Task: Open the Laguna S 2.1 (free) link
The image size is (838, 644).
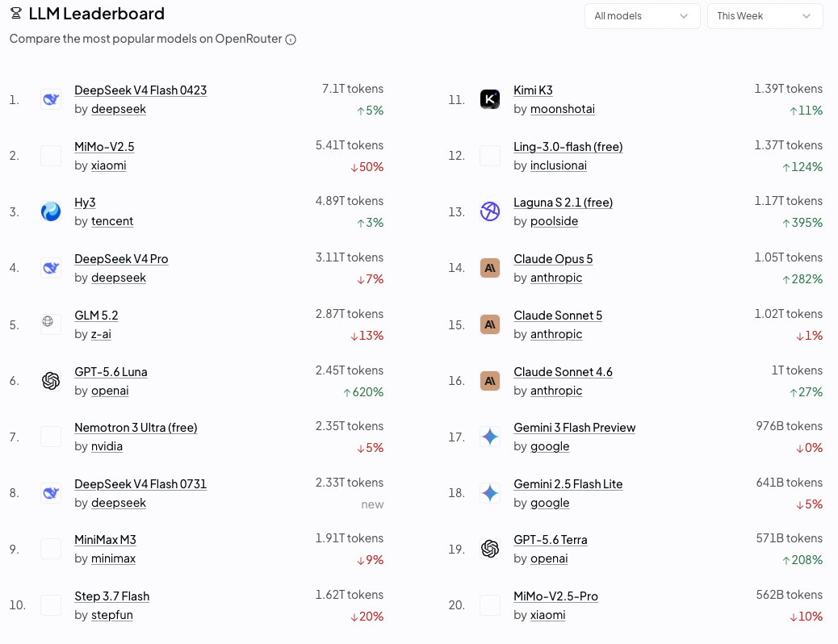Action: coord(564,203)
